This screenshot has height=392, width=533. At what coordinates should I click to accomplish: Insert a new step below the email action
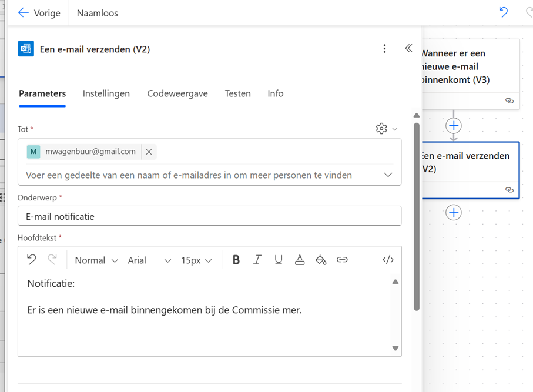click(x=453, y=212)
